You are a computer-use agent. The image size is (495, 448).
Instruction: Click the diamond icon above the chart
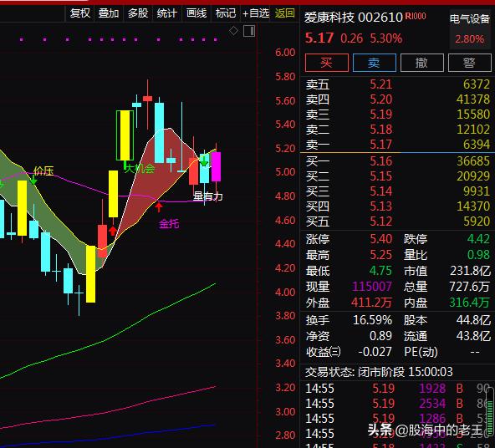coord(233,31)
